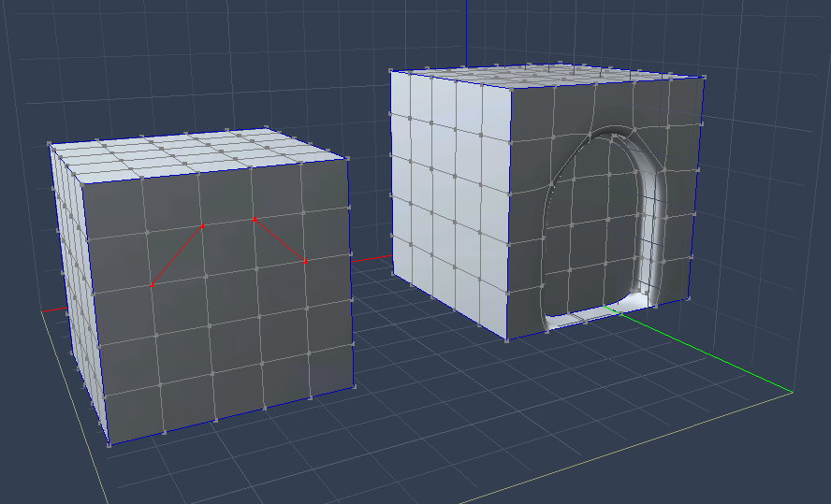Select the upper red vertex of left diagonal edge

pos(202,226)
